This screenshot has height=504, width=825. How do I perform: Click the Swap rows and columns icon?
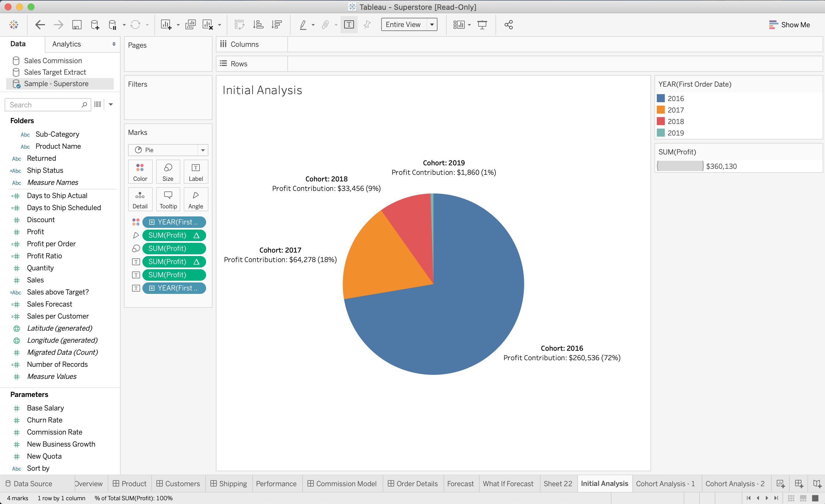click(x=239, y=24)
